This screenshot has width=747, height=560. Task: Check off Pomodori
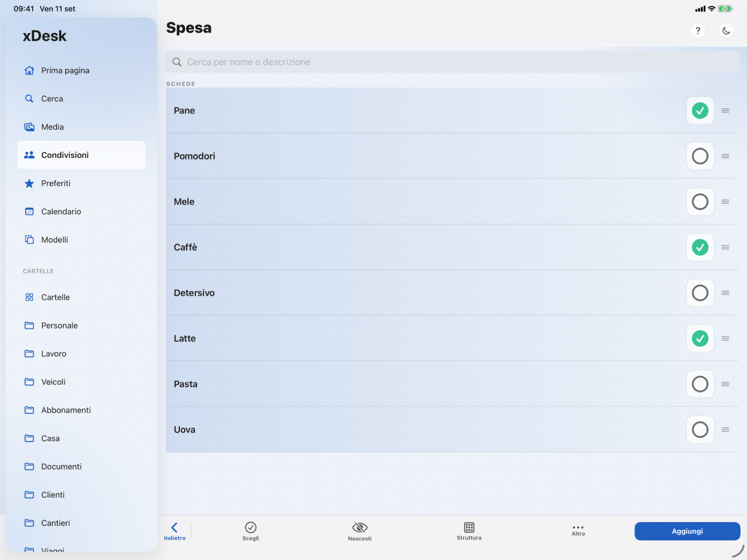[700, 156]
